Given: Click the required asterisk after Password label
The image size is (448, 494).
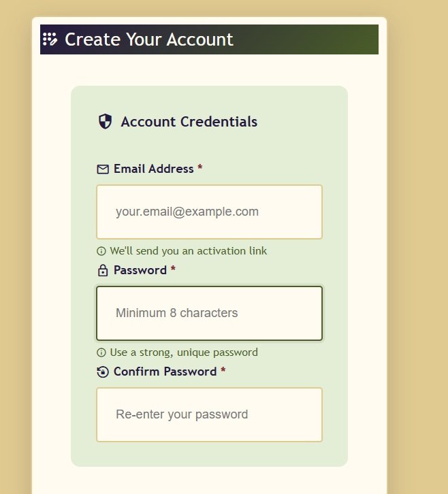Looking at the screenshot, I should click(x=173, y=270).
